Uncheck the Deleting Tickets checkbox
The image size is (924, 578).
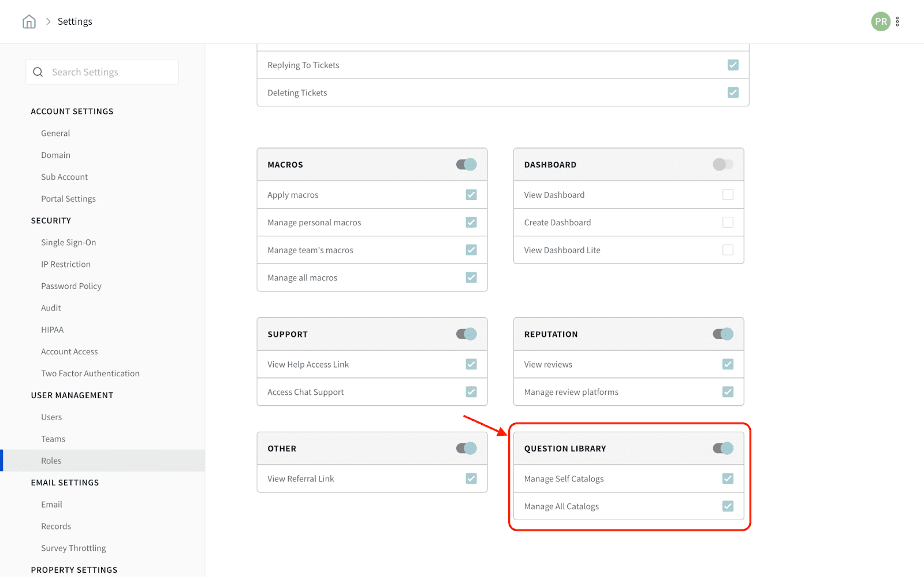coord(733,92)
